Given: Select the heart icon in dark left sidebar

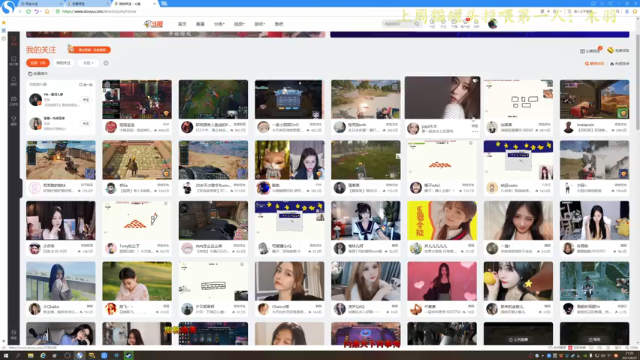Looking at the screenshot, I should pyautogui.click(x=13, y=41).
